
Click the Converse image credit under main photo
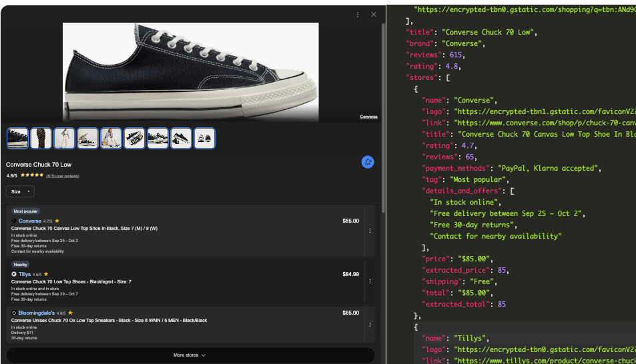tap(368, 117)
